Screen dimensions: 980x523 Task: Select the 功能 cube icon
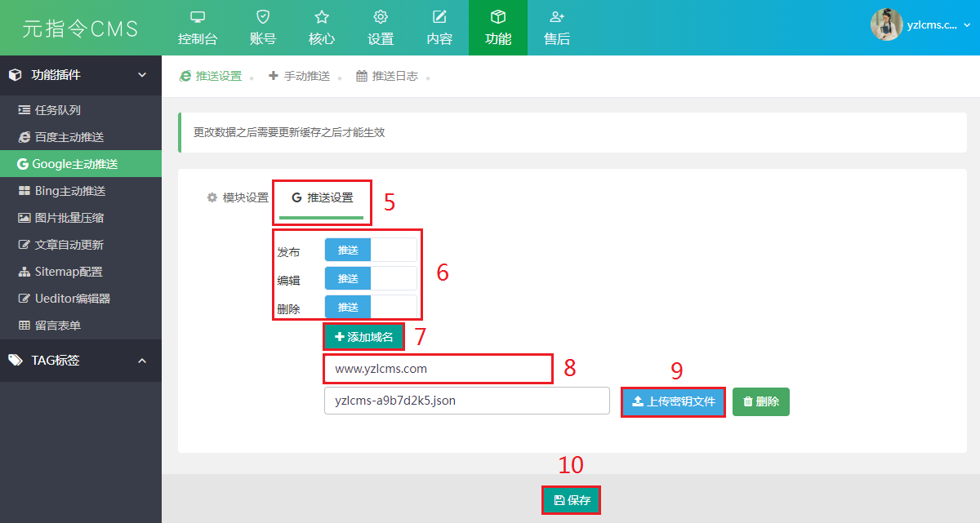498,17
